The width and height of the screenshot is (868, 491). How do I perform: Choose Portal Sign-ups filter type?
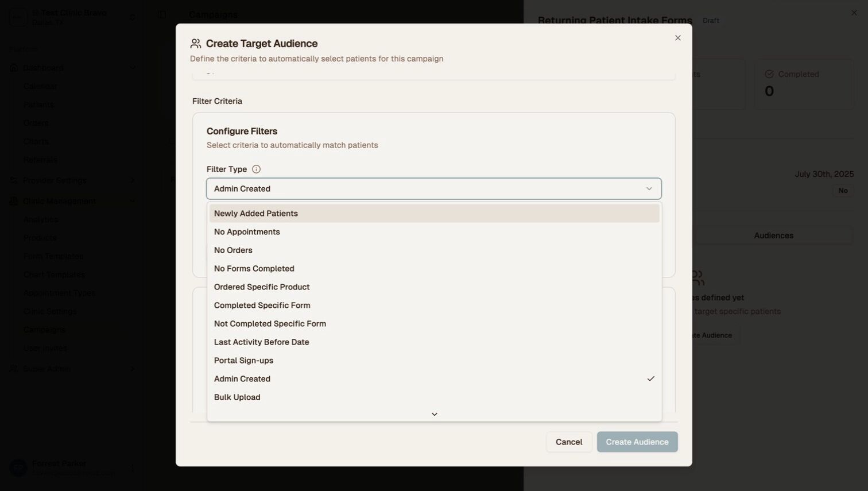434,361
